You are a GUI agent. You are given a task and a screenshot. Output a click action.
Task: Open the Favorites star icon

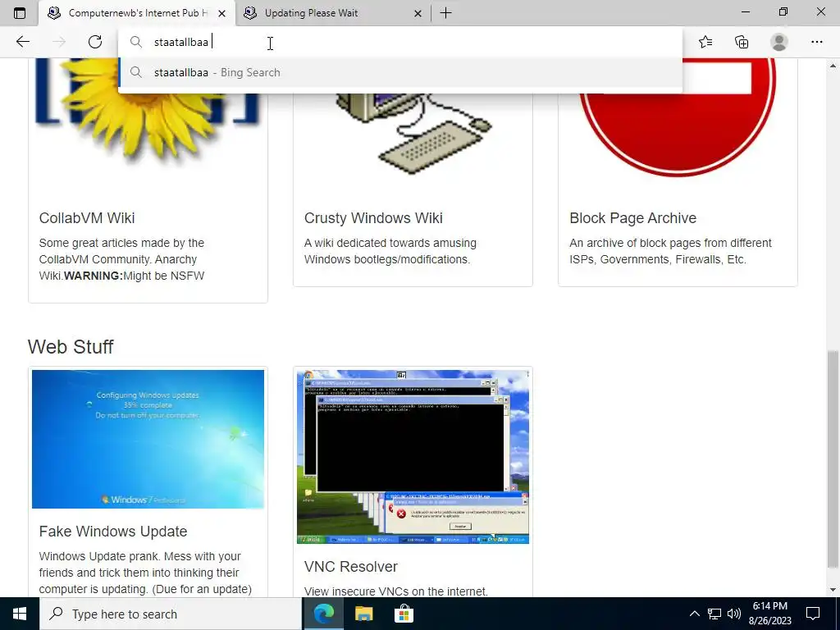(x=705, y=42)
